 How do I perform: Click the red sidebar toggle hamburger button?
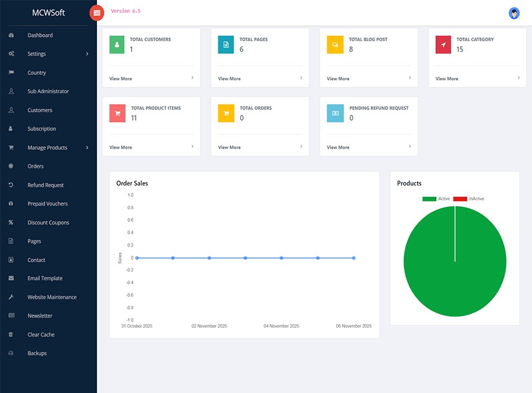click(96, 12)
